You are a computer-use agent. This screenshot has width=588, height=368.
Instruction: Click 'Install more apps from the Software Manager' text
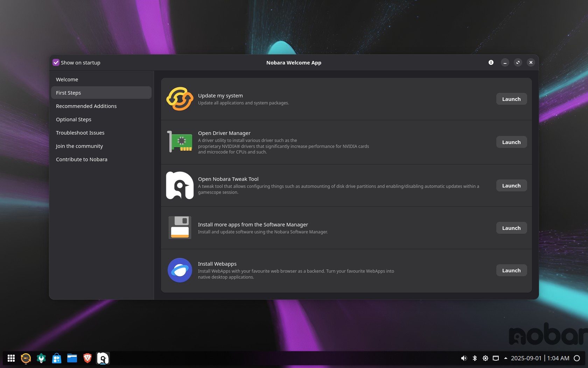253,225
